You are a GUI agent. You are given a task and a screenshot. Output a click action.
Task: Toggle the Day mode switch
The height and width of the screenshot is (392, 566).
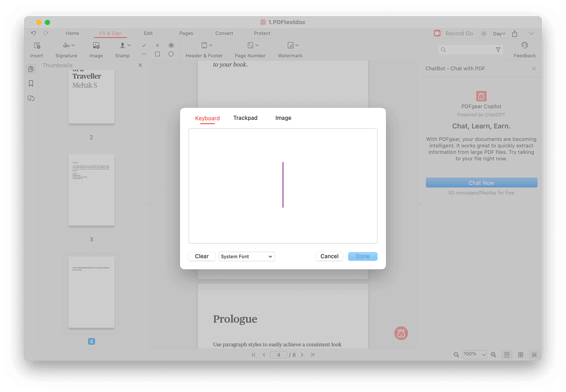(499, 34)
